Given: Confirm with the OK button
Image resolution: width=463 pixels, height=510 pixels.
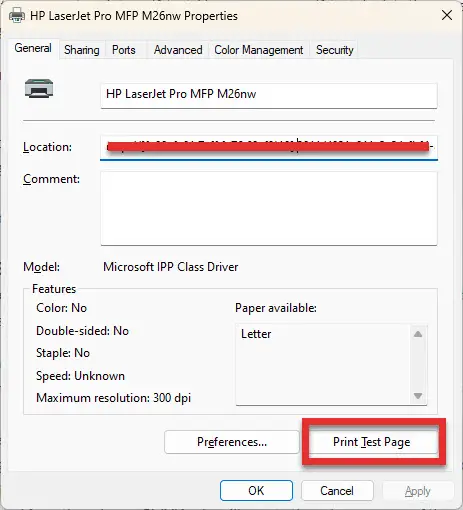Looking at the screenshot, I should point(256,491).
